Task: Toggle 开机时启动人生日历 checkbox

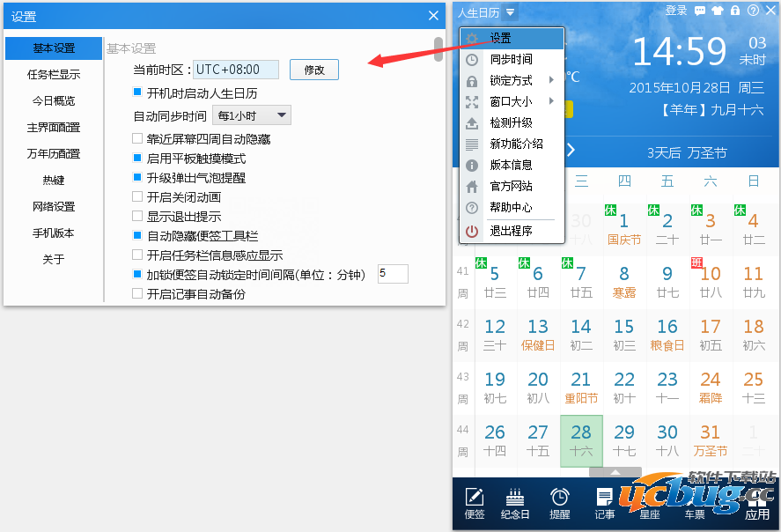Action: coord(137,92)
